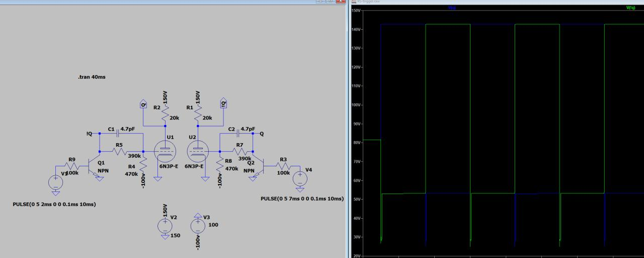Image resolution: width=644 pixels, height=258 pixels.
Task: Click the R8 470k resistor symbol
Action: tap(220, 165)
